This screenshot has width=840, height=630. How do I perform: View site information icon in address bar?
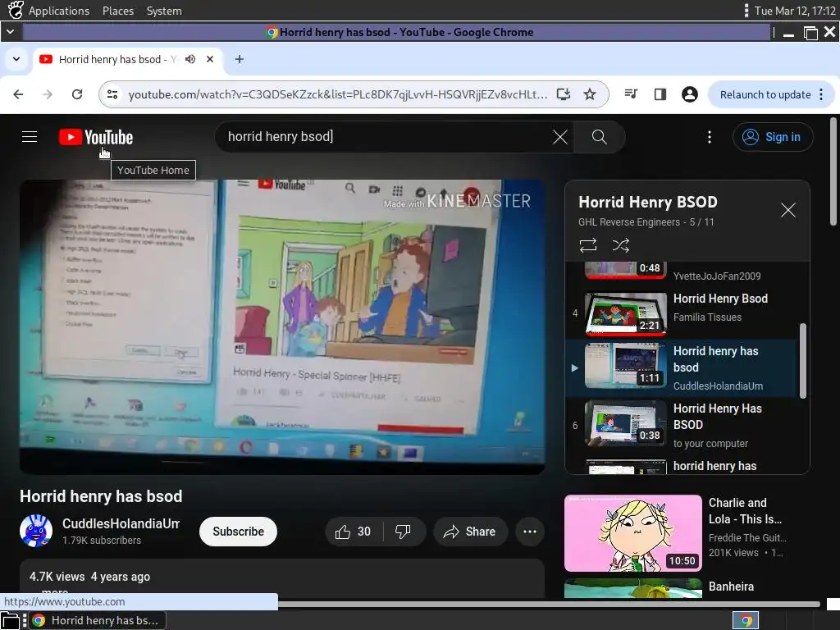[112, 94]
